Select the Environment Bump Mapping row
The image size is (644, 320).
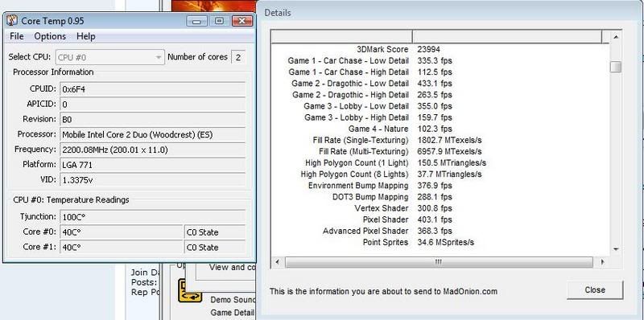[440, 186]
